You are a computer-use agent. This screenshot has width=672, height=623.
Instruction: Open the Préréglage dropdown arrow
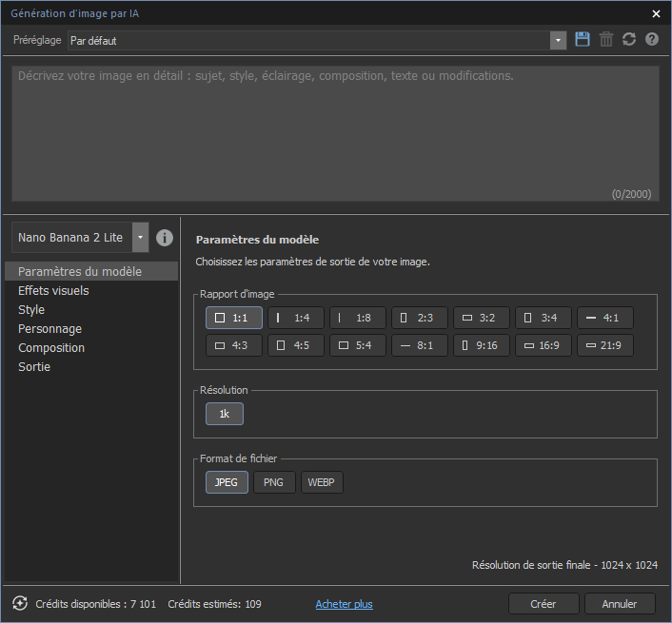[558, 40]
